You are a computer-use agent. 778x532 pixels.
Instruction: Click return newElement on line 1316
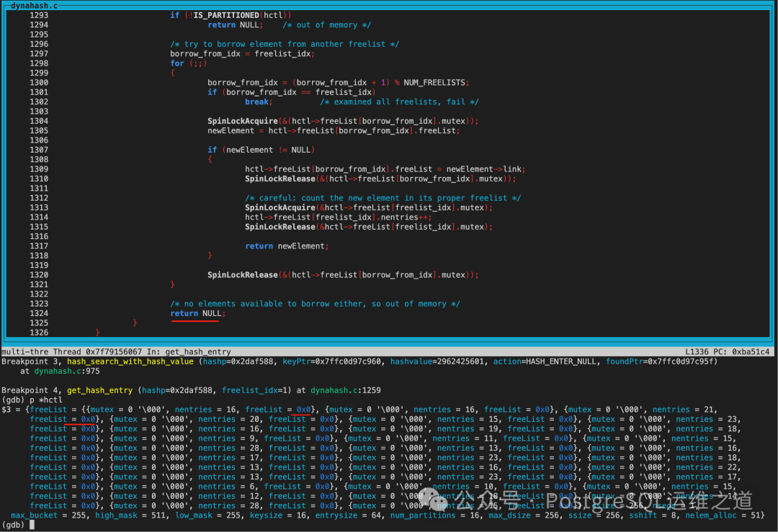[x=285, y=245]
